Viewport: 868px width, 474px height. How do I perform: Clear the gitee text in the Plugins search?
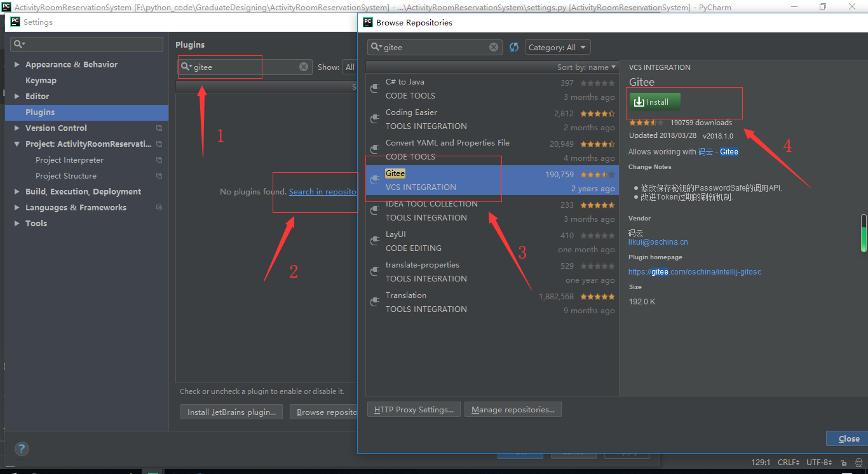tap(304, 67)
